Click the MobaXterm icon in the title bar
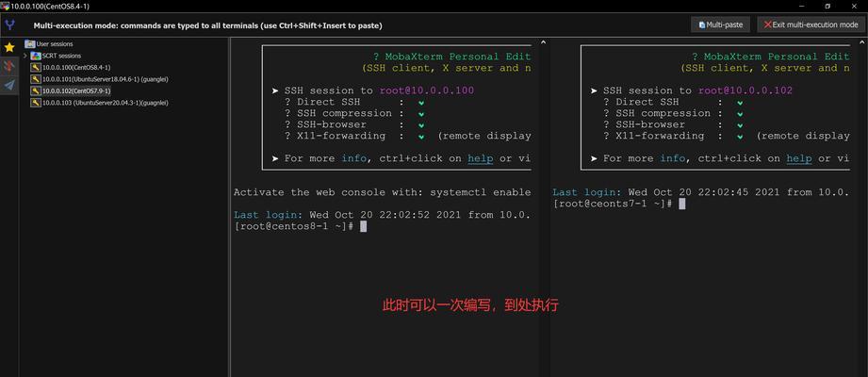The width and height of the screenshot is (868, 377). click(x=5, y=6)
